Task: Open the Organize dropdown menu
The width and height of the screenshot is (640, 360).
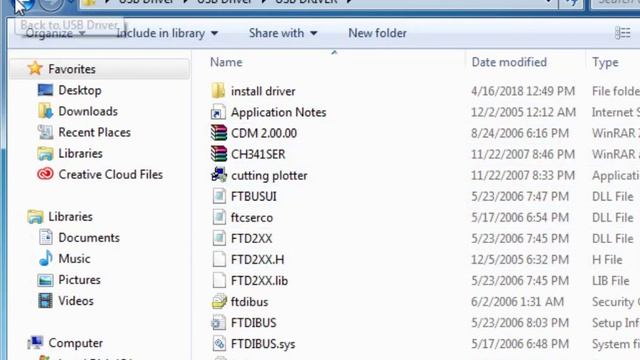Action: (56, 33)
